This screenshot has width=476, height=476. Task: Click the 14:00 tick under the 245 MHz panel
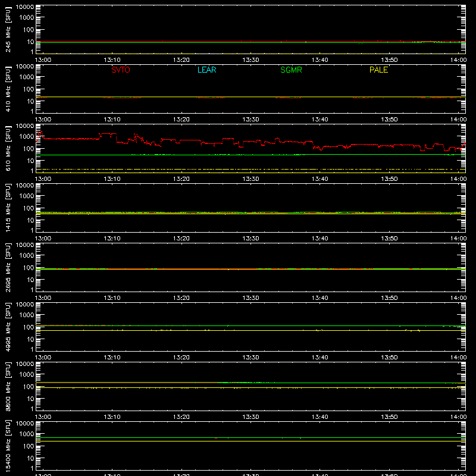point(458,60)
